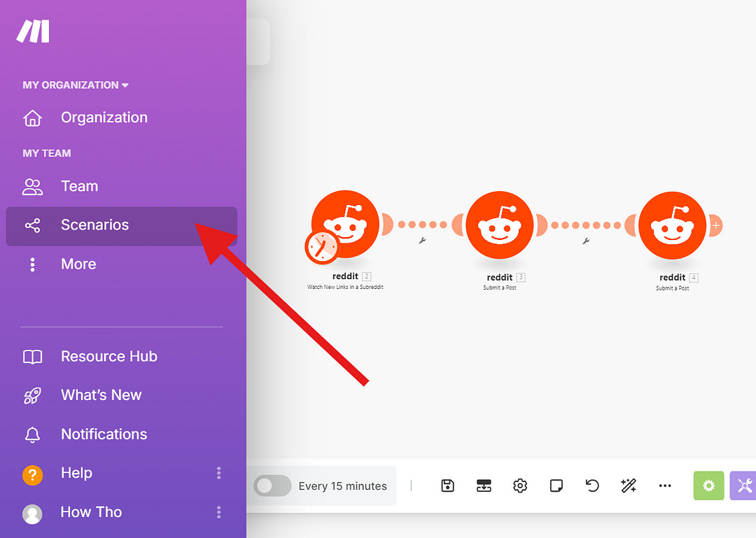The image size is (756, 538).
Task: Save the scenario with floppy icon
Action: pyautogui.click(x=448, y=486)
